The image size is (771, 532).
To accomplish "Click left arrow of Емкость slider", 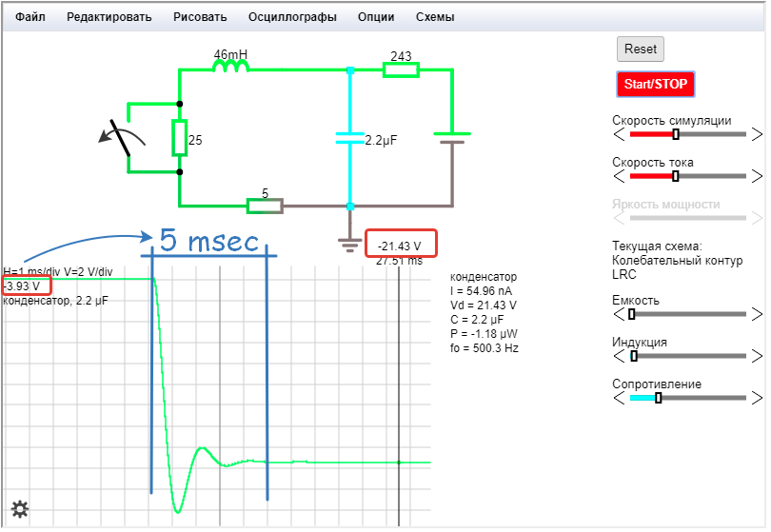I will click(620, 314).
